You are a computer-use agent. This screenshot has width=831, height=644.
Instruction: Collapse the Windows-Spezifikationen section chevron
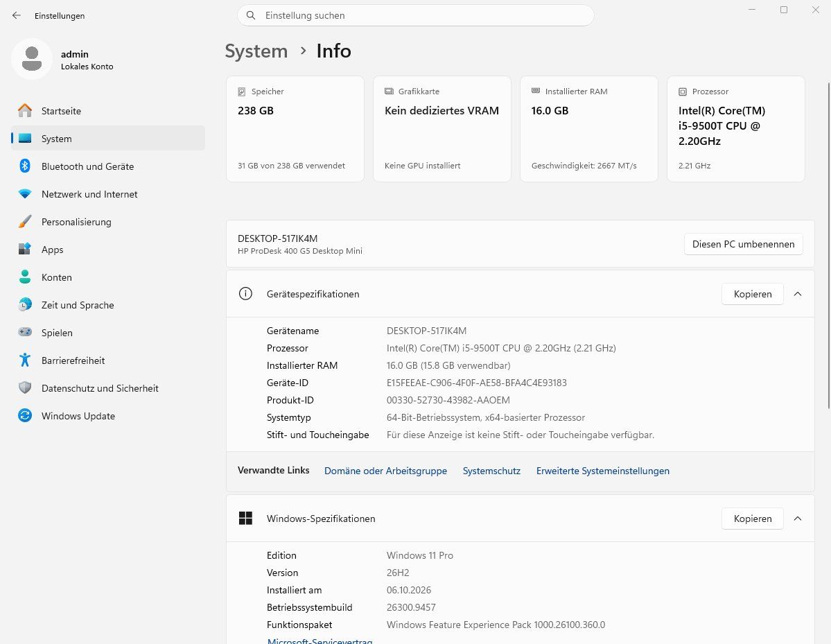click(798, 519)
